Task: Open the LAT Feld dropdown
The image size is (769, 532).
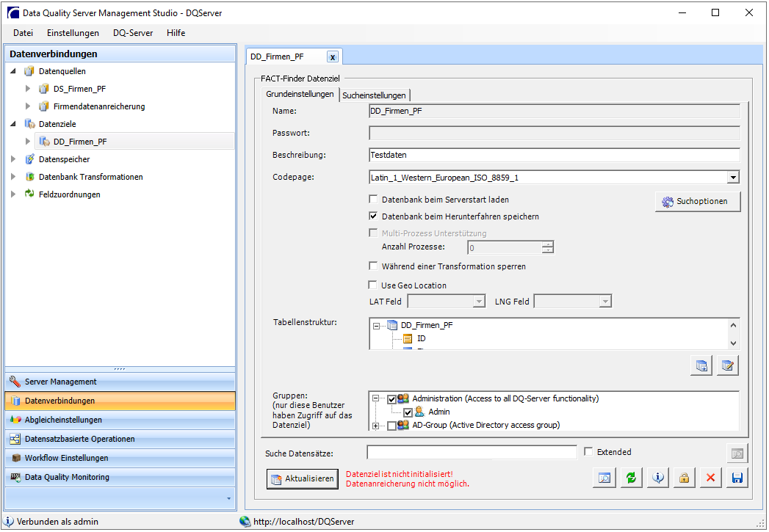Action: click(479, 302)
